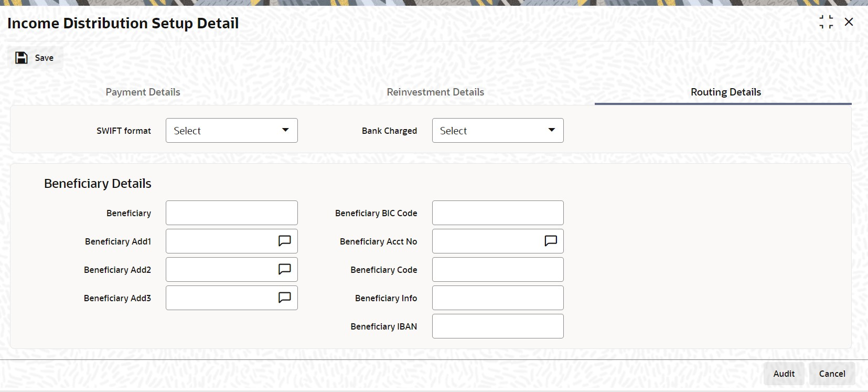Open the Beneficiary Add3 comment editor icon
868x392 pixels.
tap(284, 298)
